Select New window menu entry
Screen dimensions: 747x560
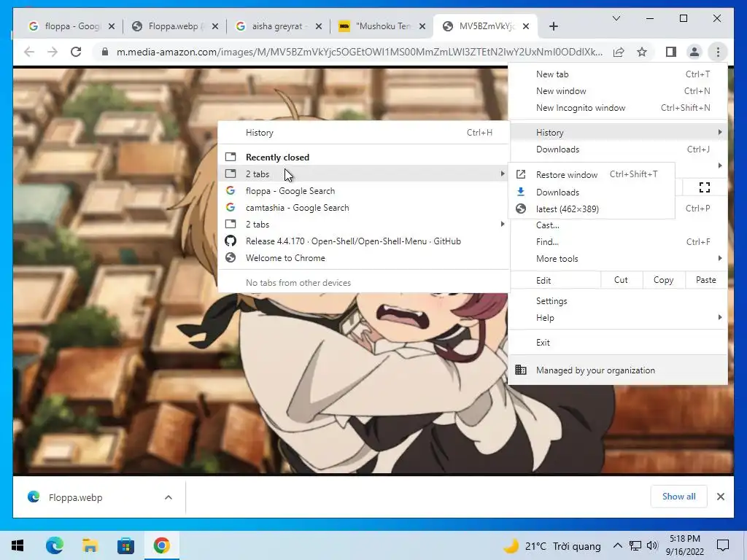point(618,91)
